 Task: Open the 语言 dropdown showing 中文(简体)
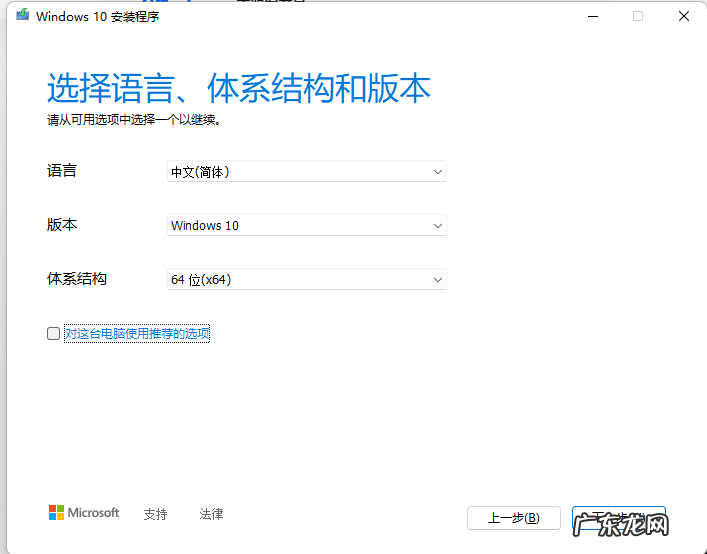(307, 171)
